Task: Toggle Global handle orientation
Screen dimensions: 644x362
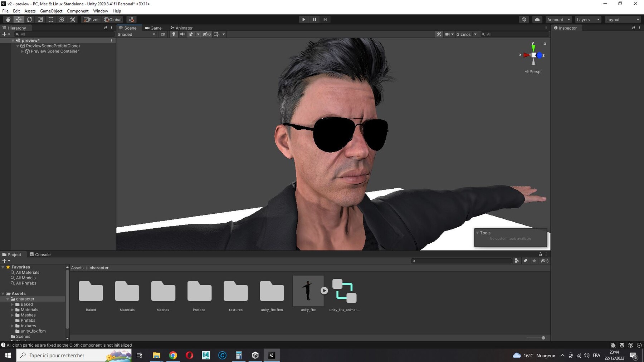Action: pos(112,19)
